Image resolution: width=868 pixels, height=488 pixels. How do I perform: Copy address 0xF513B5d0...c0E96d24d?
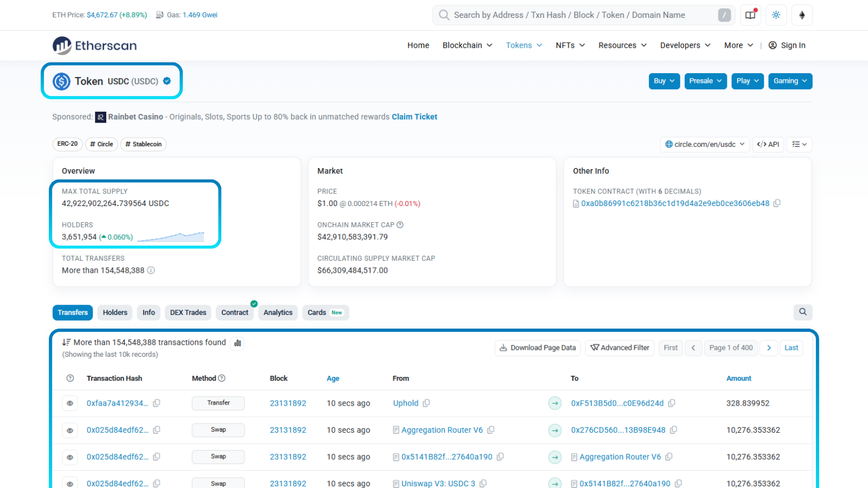pos(672,403)
